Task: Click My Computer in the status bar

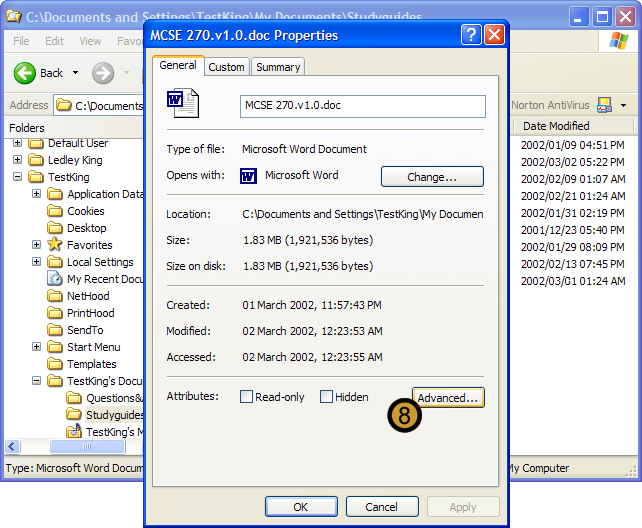Action: pos(539,468)
